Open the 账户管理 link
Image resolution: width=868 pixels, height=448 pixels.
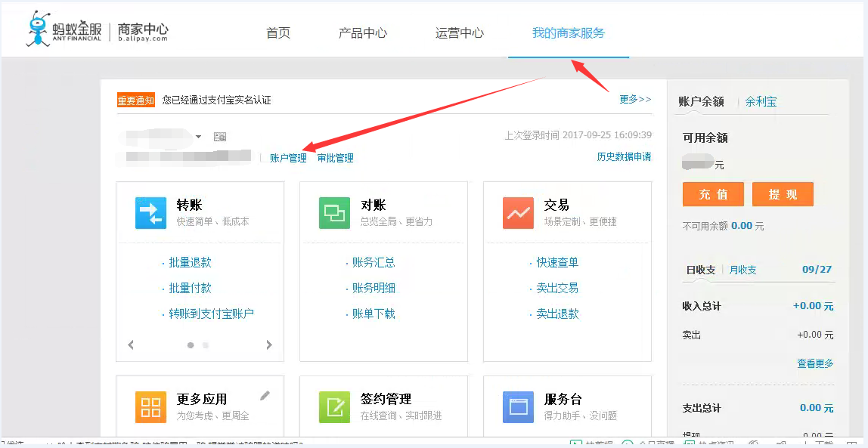pyautogui.click(x=288, y=158)
